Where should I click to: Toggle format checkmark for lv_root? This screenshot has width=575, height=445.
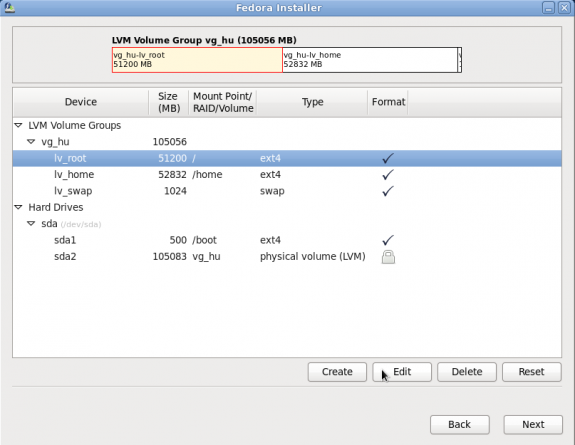tap(388, 158)
